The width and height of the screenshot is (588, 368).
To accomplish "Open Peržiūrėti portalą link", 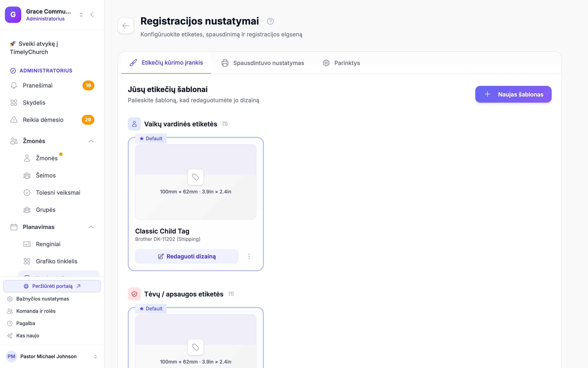I will (x=52, y=286).
